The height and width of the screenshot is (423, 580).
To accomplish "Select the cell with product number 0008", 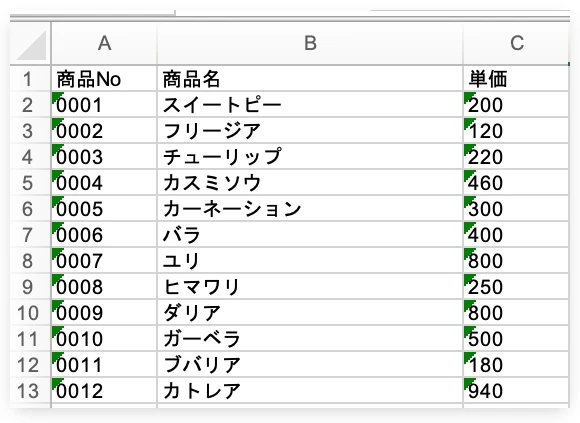I will click(104, 287).
